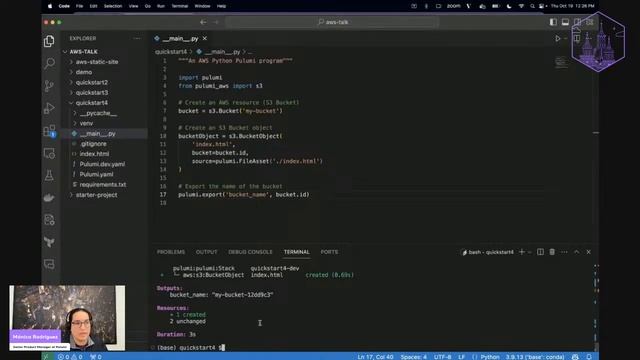Viewport: 640px width, 360px height.
Task: Open Pulumi.dev.yaml file
Action: [102, 164]
